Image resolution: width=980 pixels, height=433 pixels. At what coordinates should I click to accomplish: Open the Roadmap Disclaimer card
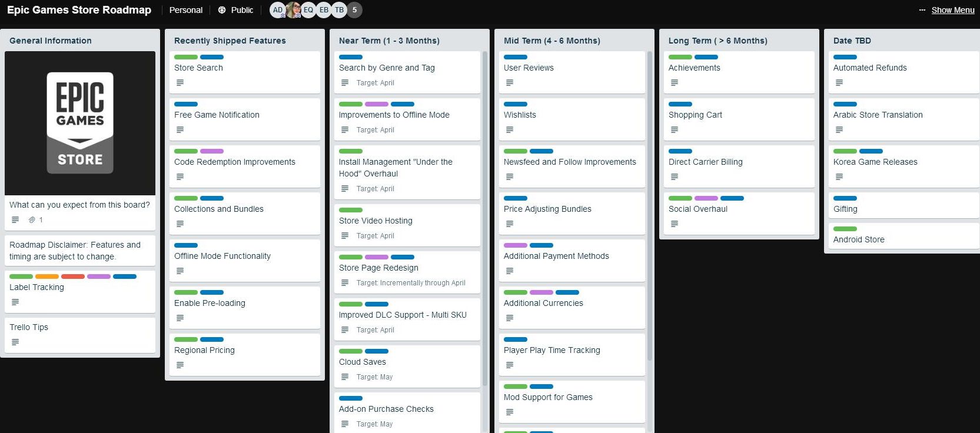click(x=80, y=251)
